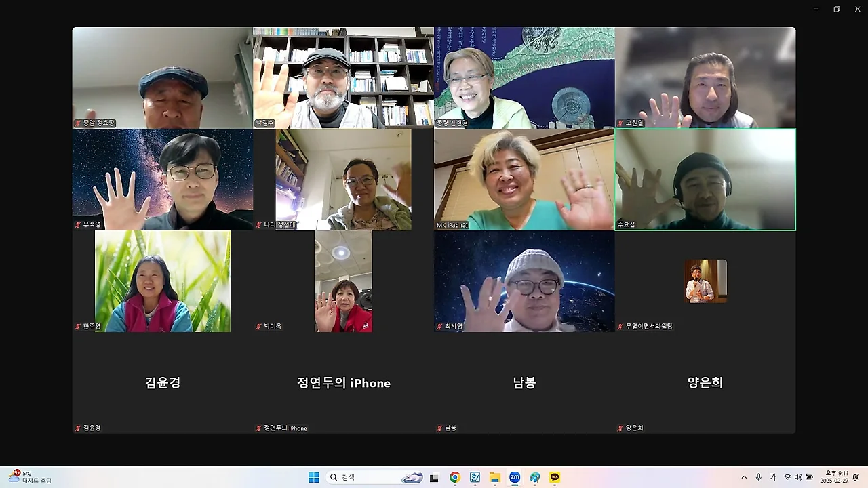Click the large centered name 남봉

click(524, 382)
